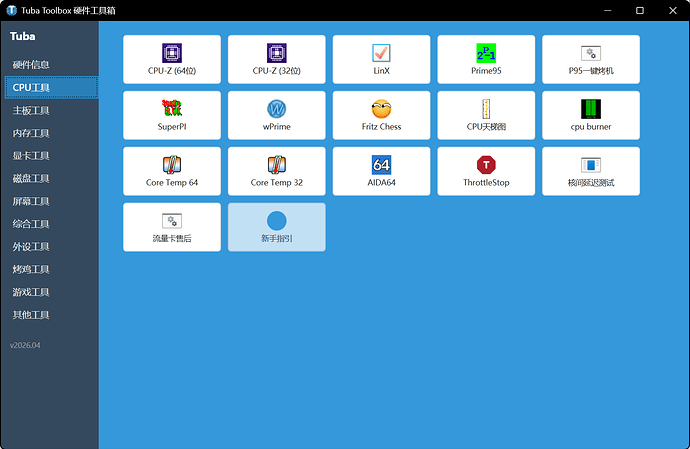This screenshot has height=449, width=690.
Task: Switch to 游戏工具 category
Action: (x=51, y=292)
